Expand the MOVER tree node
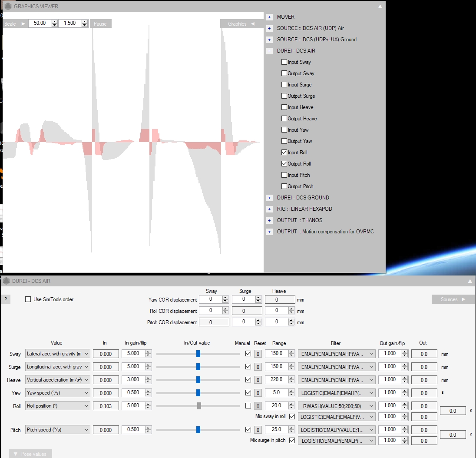Viewport: 476px width, 458px height. tap(269, 17)
